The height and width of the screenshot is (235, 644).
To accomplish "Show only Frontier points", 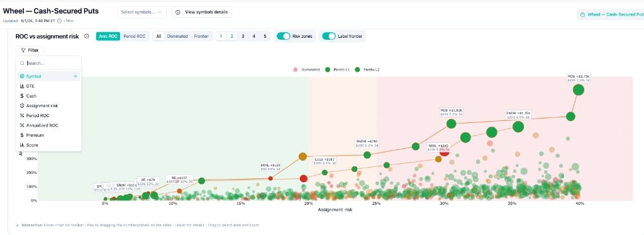I will (201, 36).
